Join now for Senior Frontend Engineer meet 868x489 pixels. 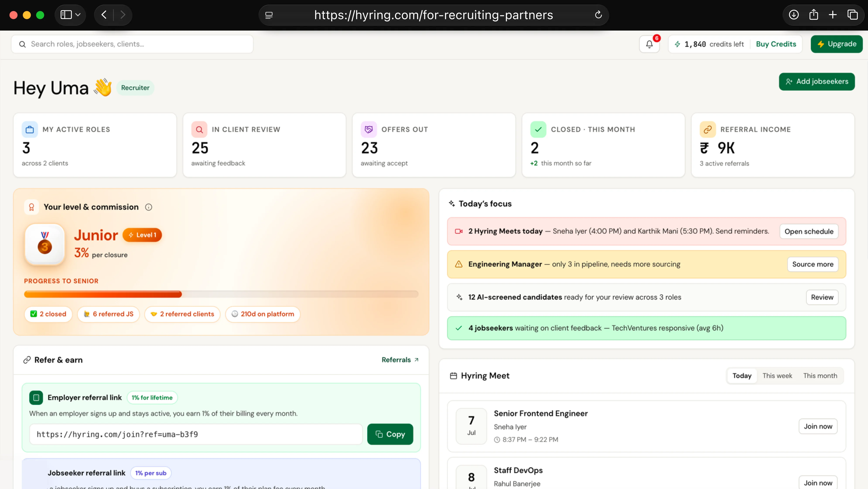pyautogui.click(x=818, y=426)
